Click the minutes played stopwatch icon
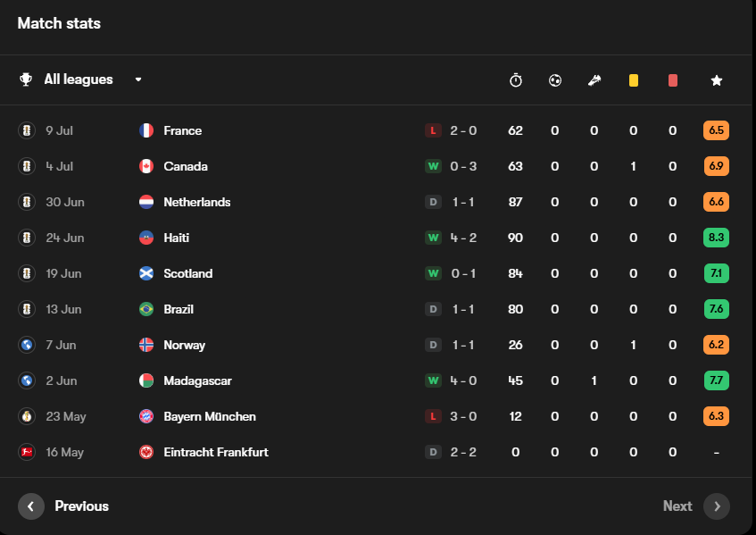Viewport: 756px width, 535px height. click(515, 80)
